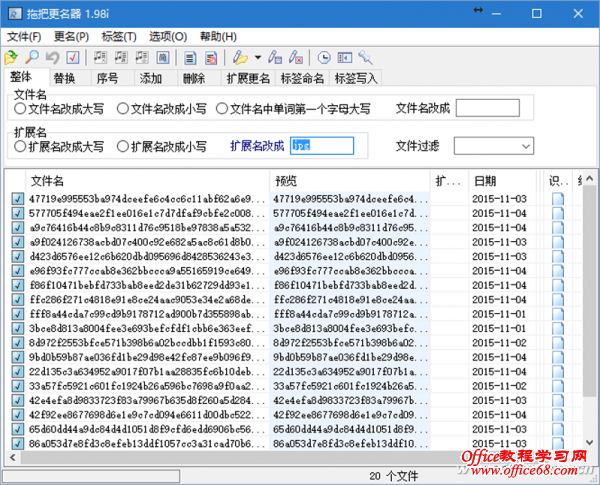Switch to the 标签写入 tab

(x=356, y=78)
